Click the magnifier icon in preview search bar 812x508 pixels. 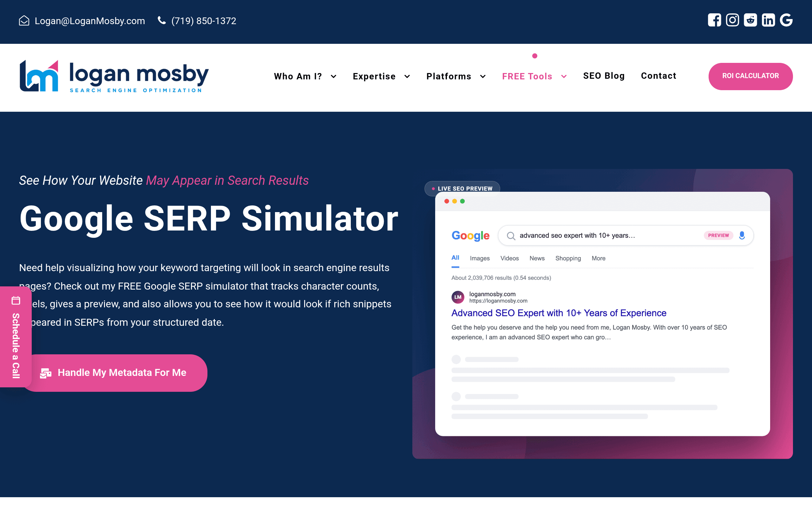tap(511, 236)
